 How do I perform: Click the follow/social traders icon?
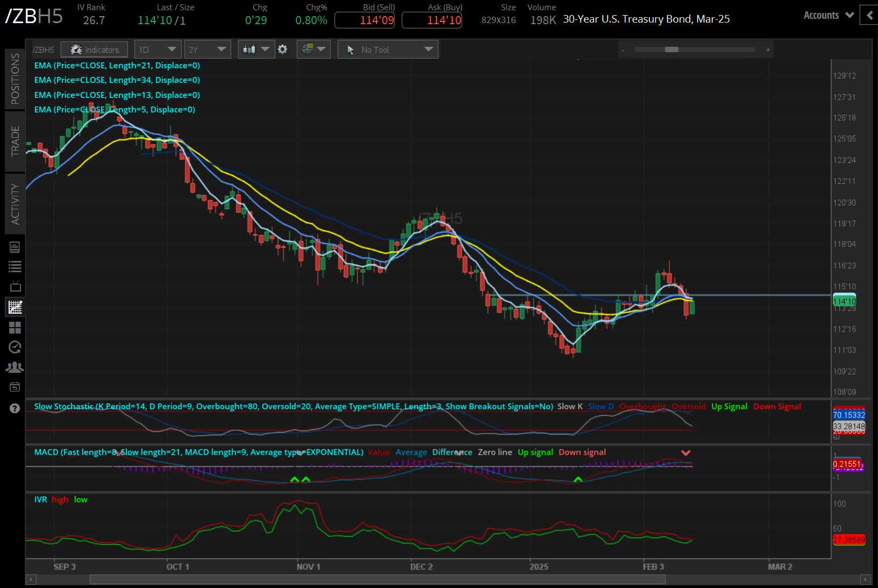[x=15, y=367]
